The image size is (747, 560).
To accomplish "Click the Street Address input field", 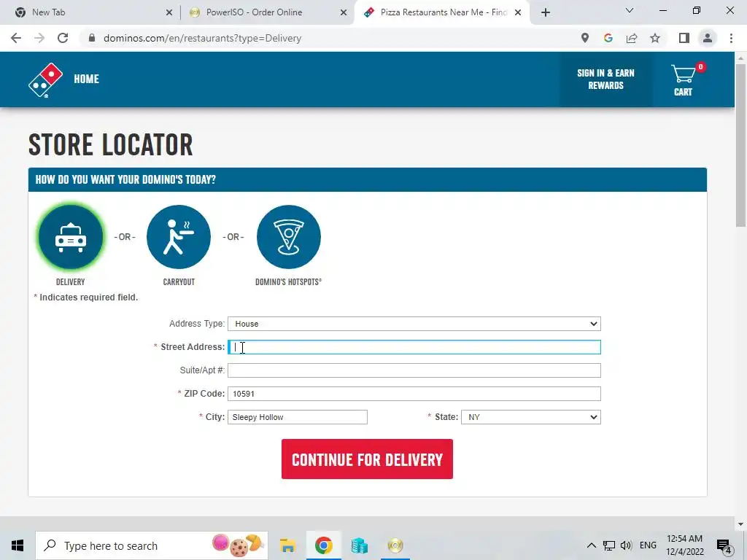I will point(414,347).
